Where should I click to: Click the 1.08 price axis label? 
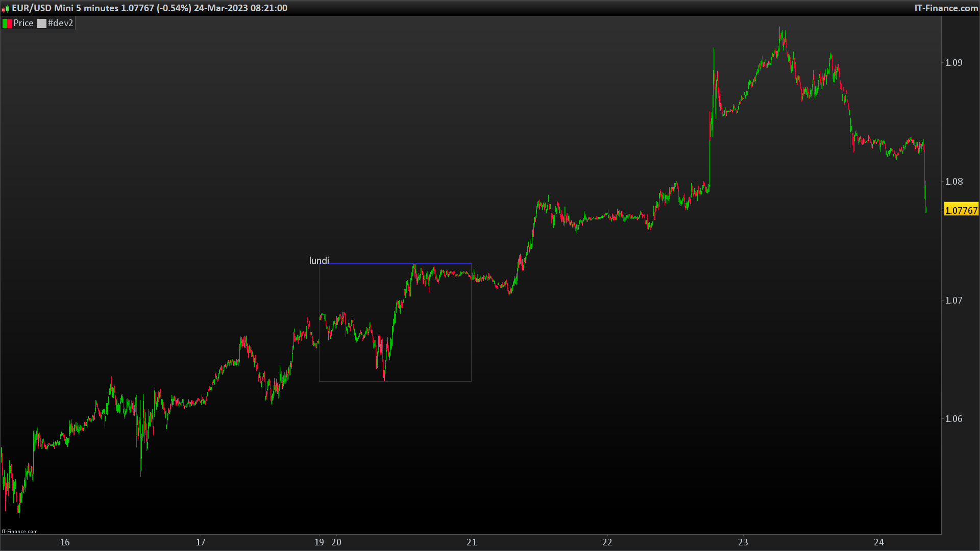tap(953, 182)
